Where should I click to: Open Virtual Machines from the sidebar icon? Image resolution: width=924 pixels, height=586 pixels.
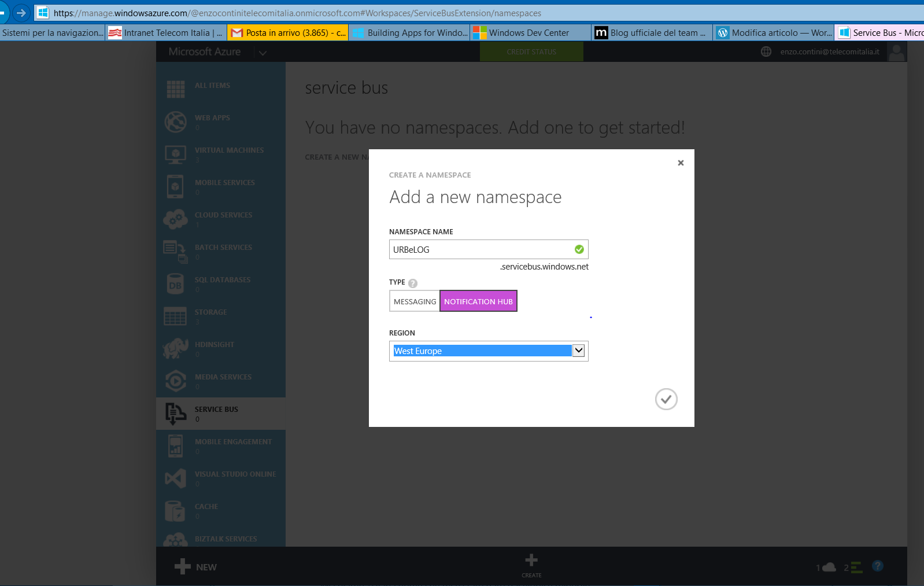click(175, 154)
